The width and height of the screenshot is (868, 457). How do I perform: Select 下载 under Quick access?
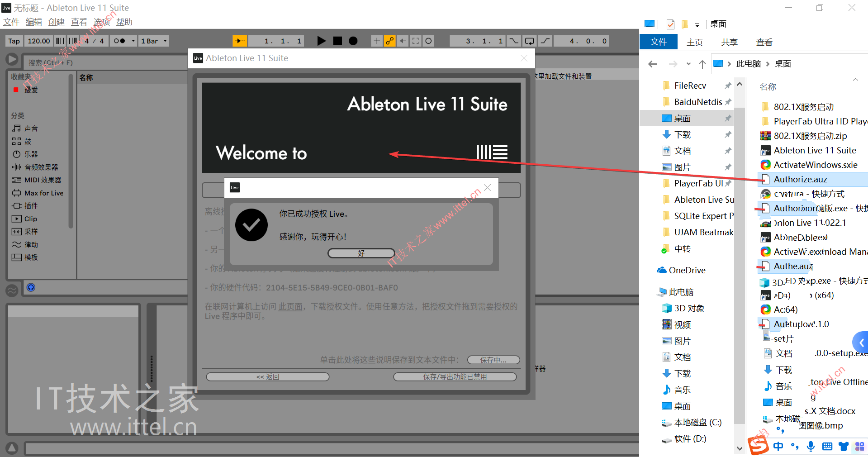(x=683, y=134)
